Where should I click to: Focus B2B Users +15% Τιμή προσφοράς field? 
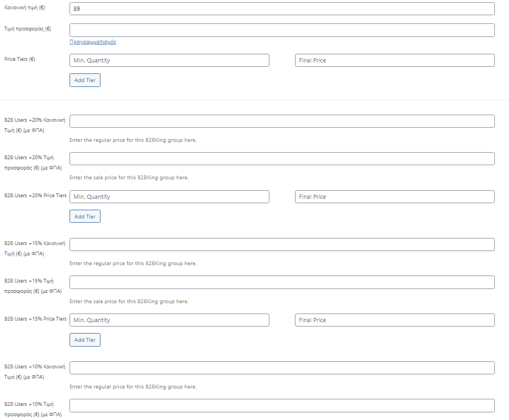click(x=282, y=282)
